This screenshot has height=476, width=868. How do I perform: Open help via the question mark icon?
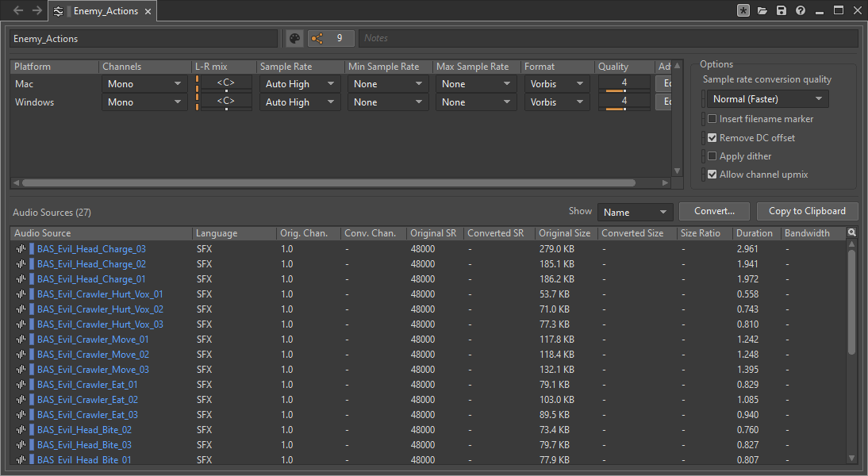point(801,11)
